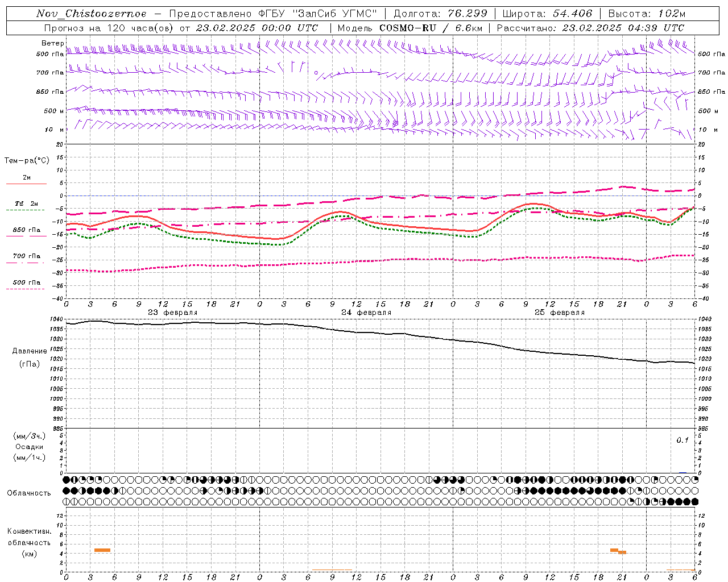The width and height of the screenshot is (728, 582).
Task: Click the "Конвективн." convective cloudiness label
Action: click(x=30, y=531)
